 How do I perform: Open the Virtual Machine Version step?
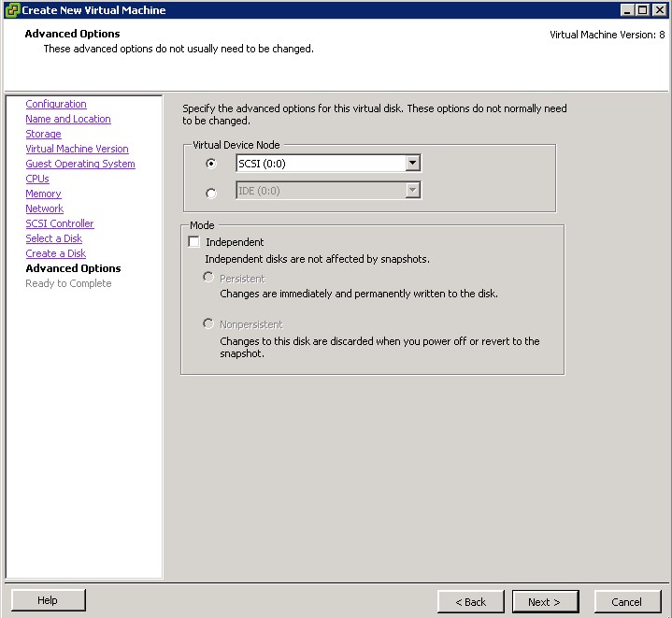(x=77, y=149)
